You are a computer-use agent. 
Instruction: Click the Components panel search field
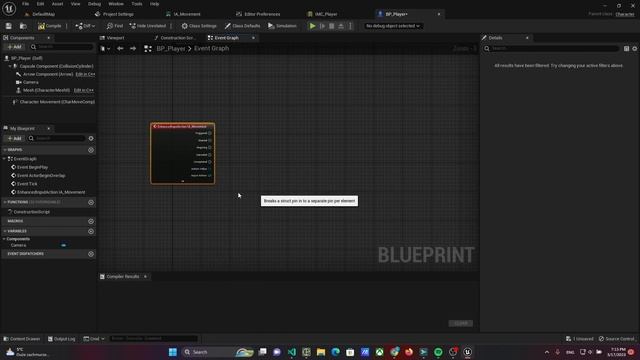pyautogui.click(x=61, y=47)
